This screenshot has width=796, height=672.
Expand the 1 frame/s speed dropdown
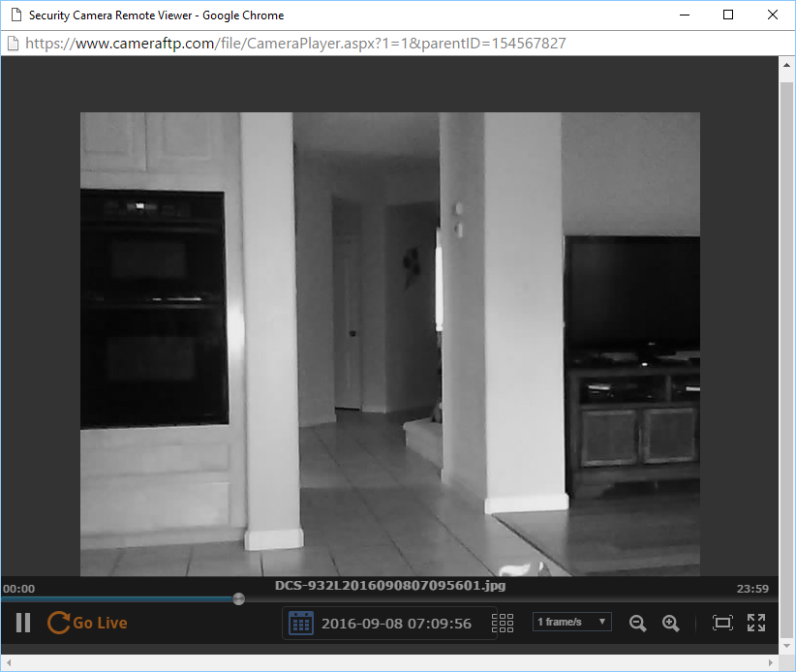tap(572, 622)
